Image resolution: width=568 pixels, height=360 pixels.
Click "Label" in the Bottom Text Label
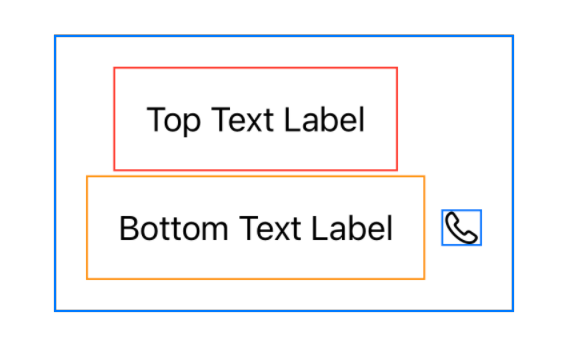coord(352,228)
